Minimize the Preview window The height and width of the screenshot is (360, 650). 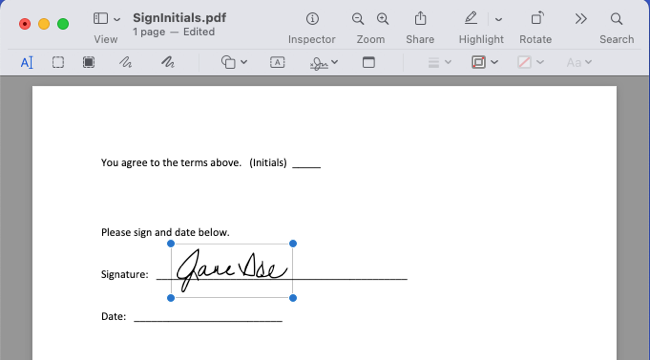click(44, 24)
